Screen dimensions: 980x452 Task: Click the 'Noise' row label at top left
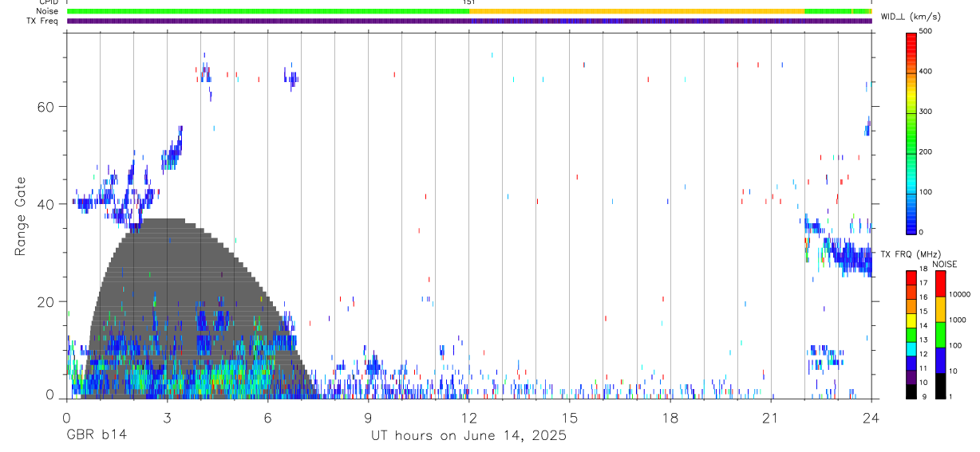pos(48,11)
